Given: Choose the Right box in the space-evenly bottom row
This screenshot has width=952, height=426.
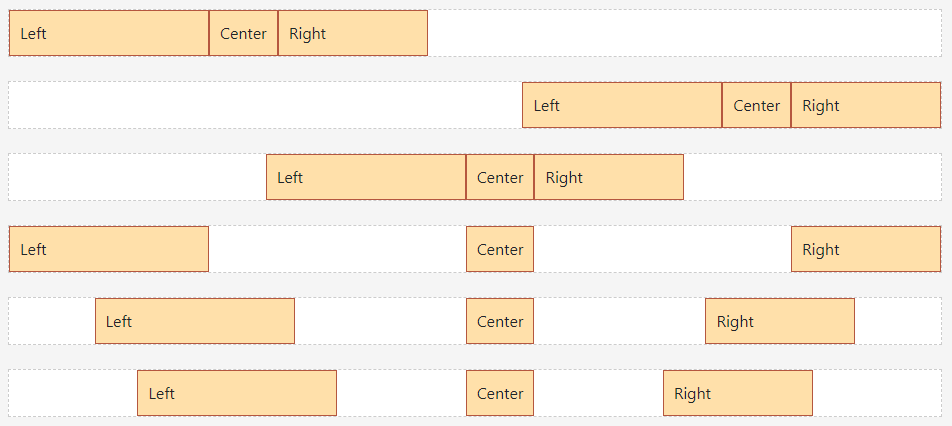Looking at the screenshot, I should (738, 393).
